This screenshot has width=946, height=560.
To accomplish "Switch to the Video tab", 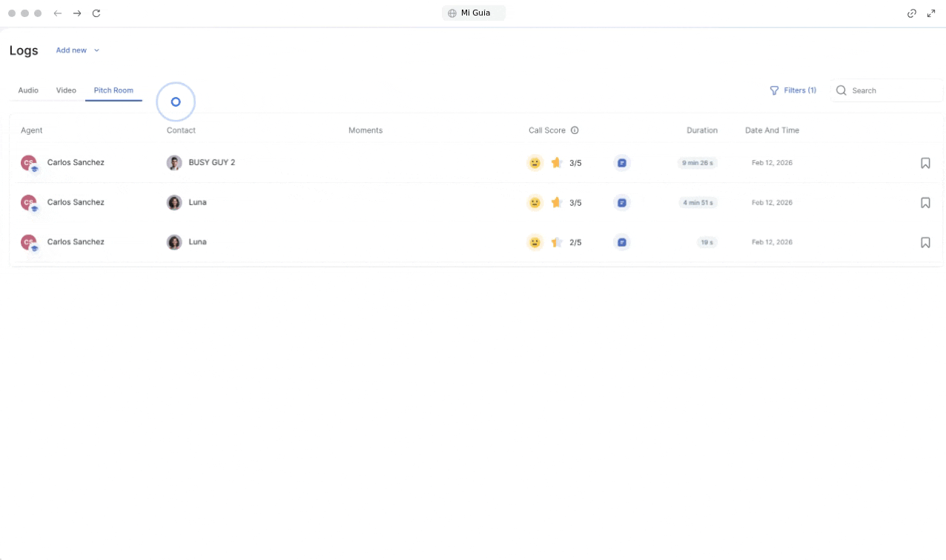I will 66,90.
